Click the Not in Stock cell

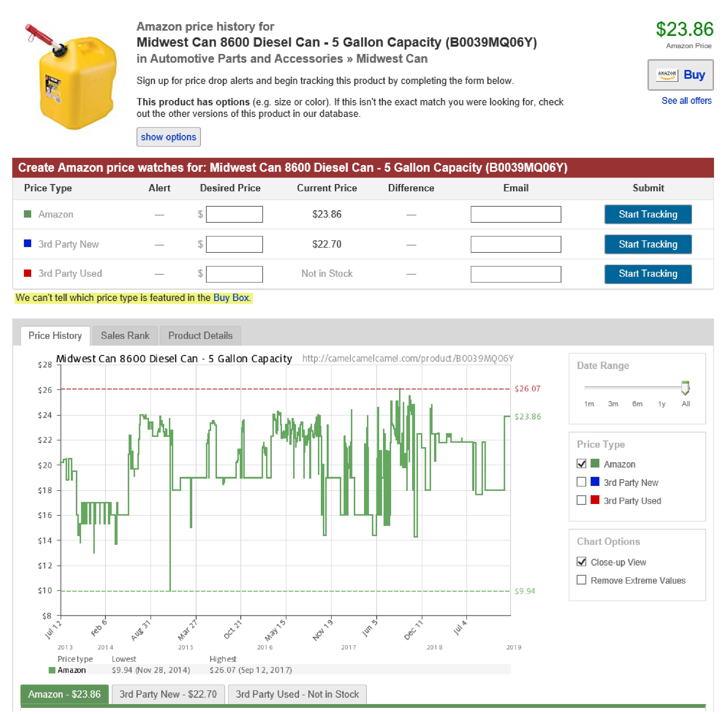327,274
